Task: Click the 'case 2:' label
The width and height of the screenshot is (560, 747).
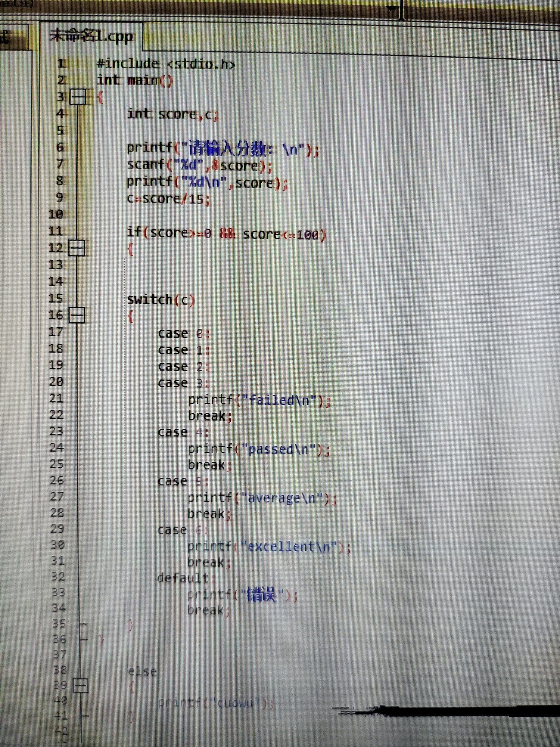Action: [x=184, y=366]
